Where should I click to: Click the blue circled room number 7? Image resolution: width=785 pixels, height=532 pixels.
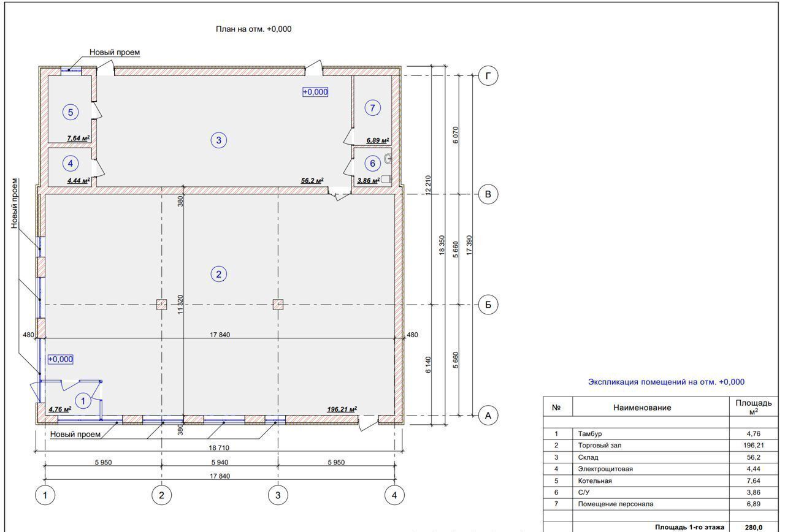(372, 108)
